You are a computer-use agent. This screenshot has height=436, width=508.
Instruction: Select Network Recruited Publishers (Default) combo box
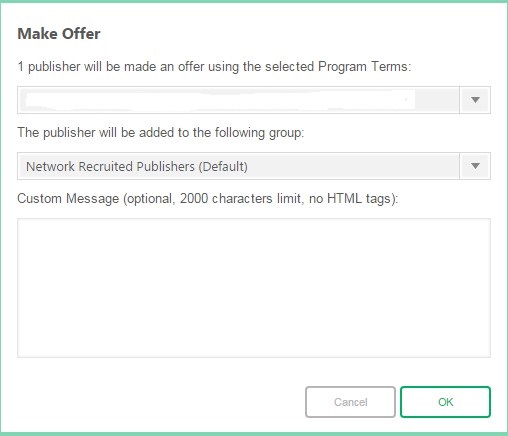point(254,166)
